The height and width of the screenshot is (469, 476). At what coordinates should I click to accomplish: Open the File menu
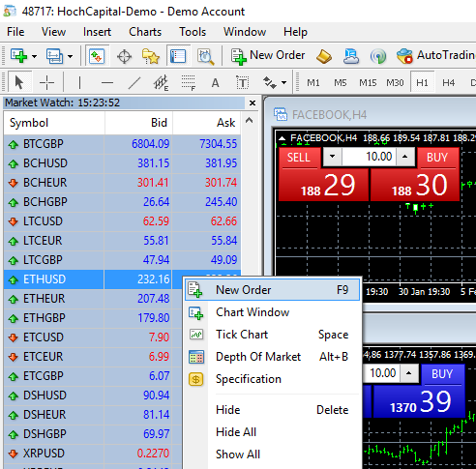[x=15, y=32]
